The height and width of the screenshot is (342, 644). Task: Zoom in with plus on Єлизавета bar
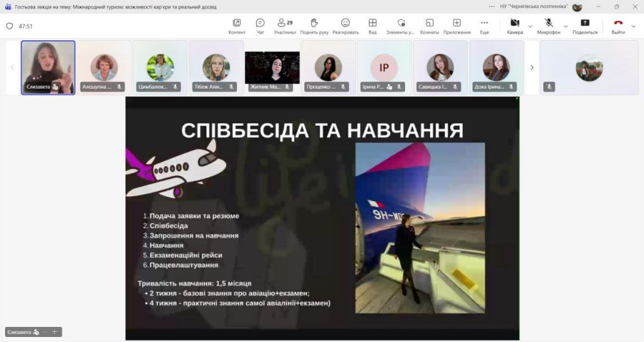55,332
